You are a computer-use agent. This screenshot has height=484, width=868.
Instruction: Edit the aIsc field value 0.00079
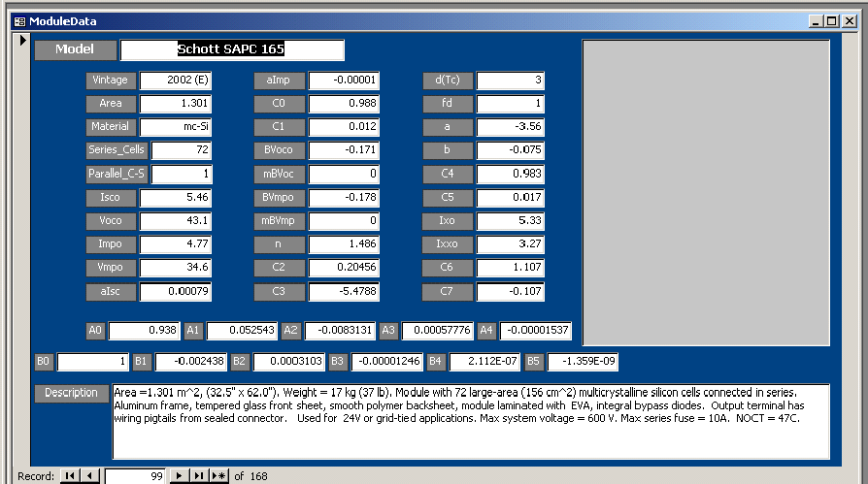(176, 292)
